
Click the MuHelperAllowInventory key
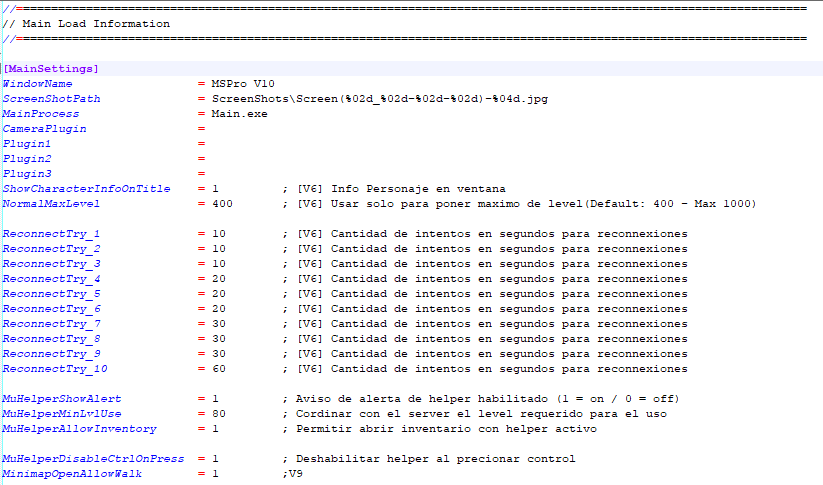80,429
